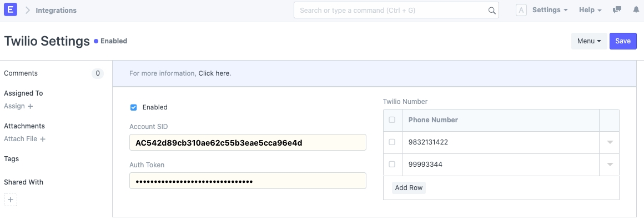The width and height of the screenshot is (644, 224).
Task: Open the Help menu
Action: [x=590, y=10]
